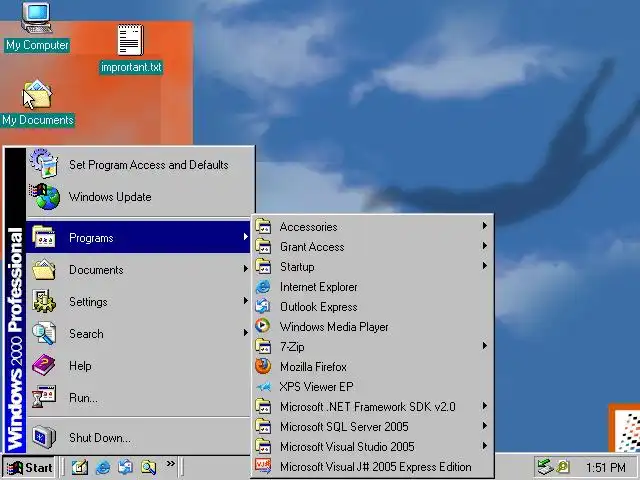This screenshot has height=480, width=640.
Task: Click the search folder quick launch icon
Action: [x=148, y=467]
